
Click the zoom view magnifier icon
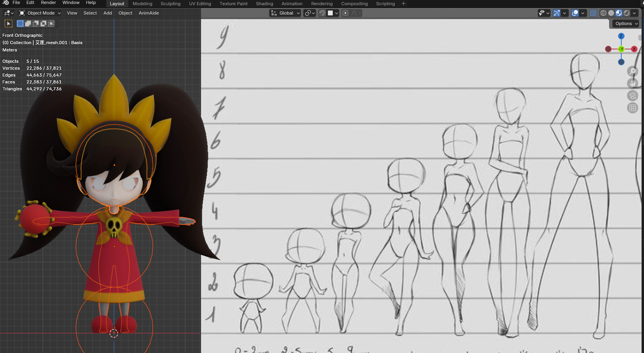pyautogui.click(x=633, y=71)
